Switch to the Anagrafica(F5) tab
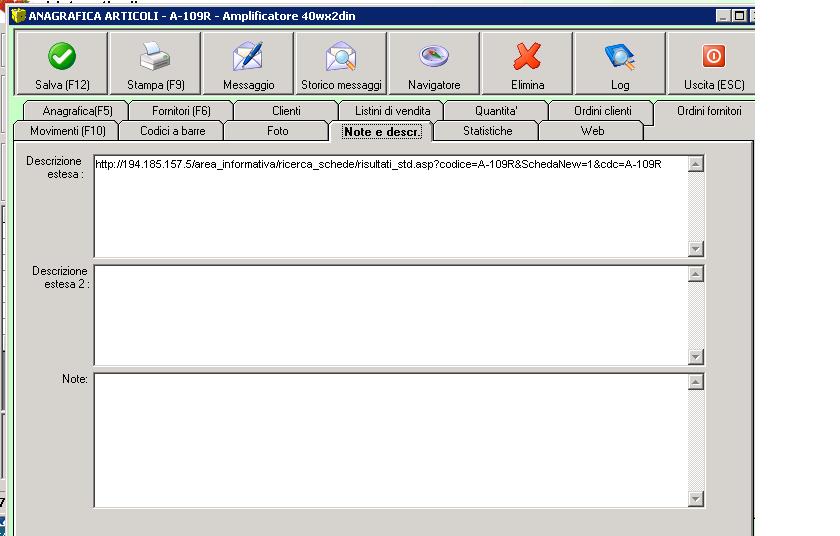Viewport: 840px width, 536px height. 77,111
